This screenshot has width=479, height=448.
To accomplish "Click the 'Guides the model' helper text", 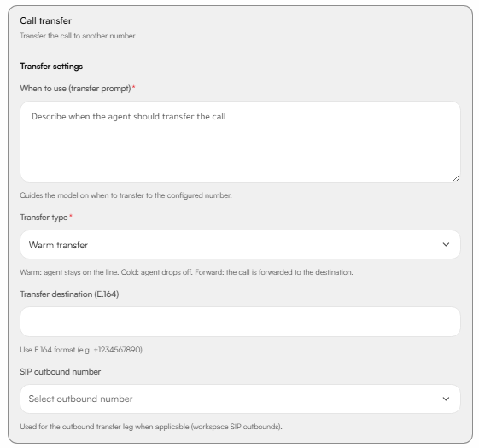I will [126, 195].
